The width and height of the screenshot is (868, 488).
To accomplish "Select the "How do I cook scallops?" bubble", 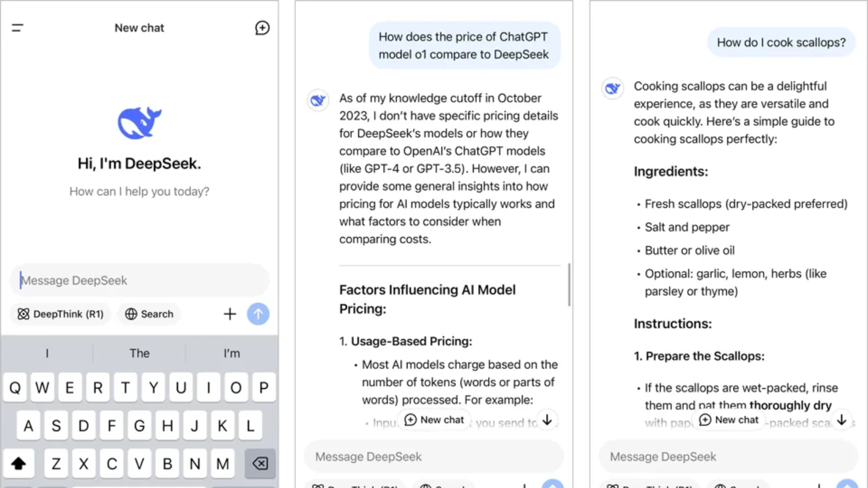I will pyautogui.click(x=781, y=42).
